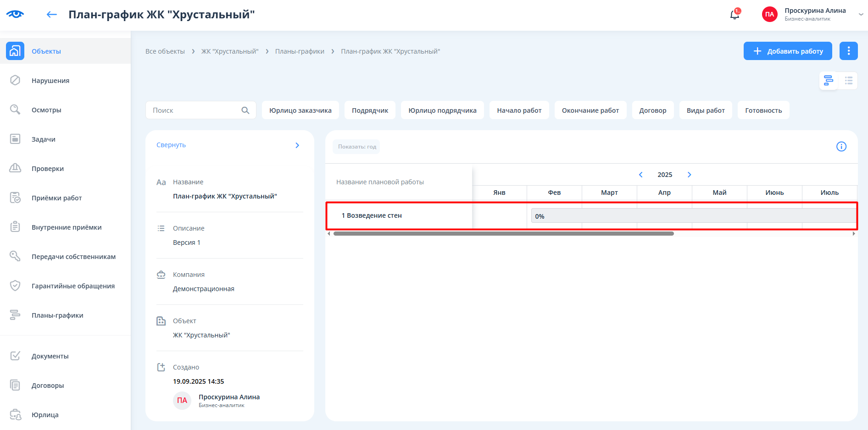Open Гарантийные обращения in the sidebar
Viewport: 868px width, 430px height.
pyautogui.click(x=73, y=286)
